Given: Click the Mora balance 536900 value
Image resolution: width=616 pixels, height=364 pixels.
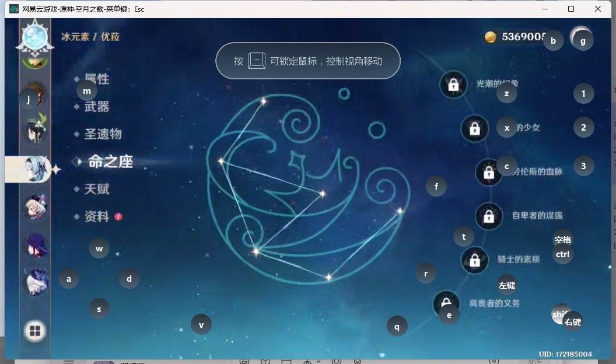Looking at the screenshot, I should [x=523, y=37].
